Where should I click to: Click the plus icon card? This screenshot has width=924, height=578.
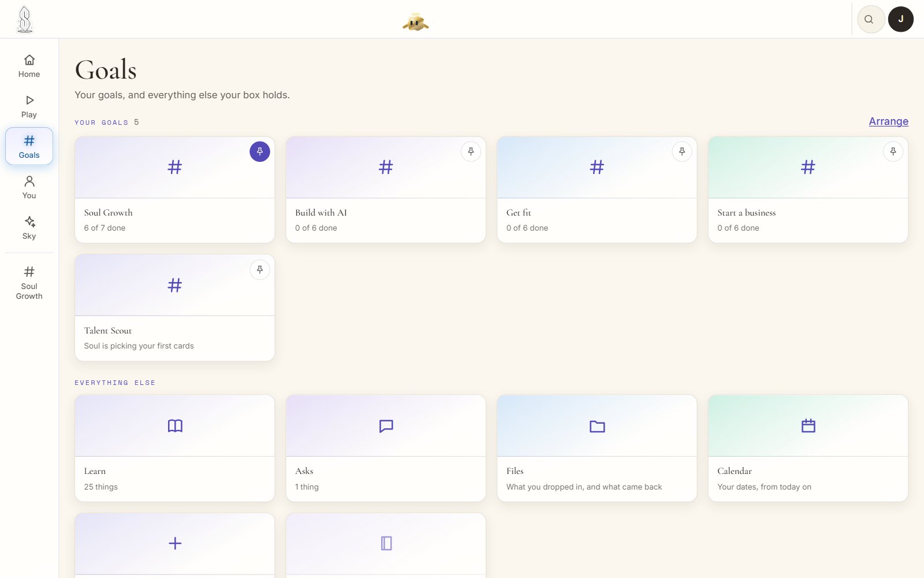click(x=175, y=543)
